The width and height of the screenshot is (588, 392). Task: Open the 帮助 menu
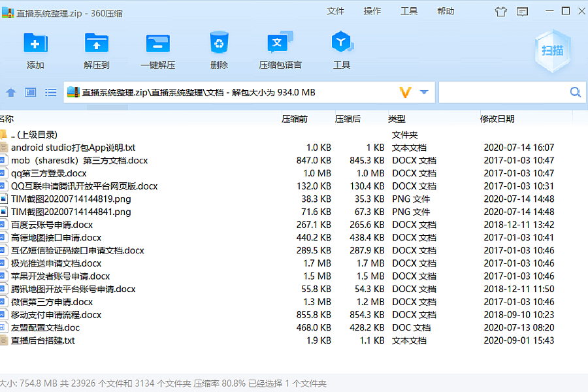(446, 11)
